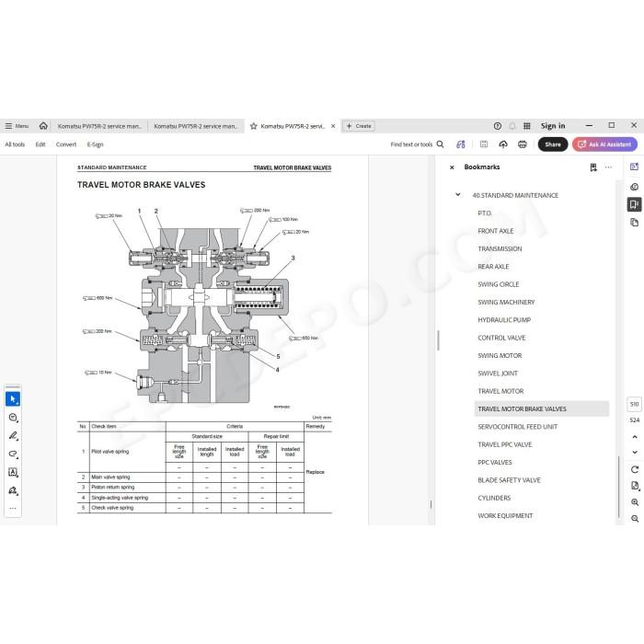Viewport: 644px width, 644px height.
Task: Open Pages thumbnails pane icon
Action: click(634, 223)
